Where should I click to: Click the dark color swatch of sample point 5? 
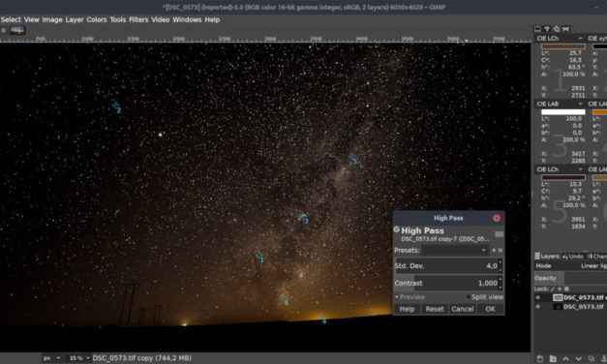click(563, 178)
